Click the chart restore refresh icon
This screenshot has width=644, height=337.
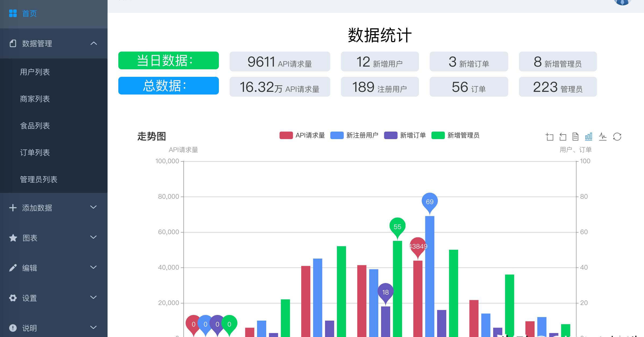pyautogui.click(x=617, y=137)
